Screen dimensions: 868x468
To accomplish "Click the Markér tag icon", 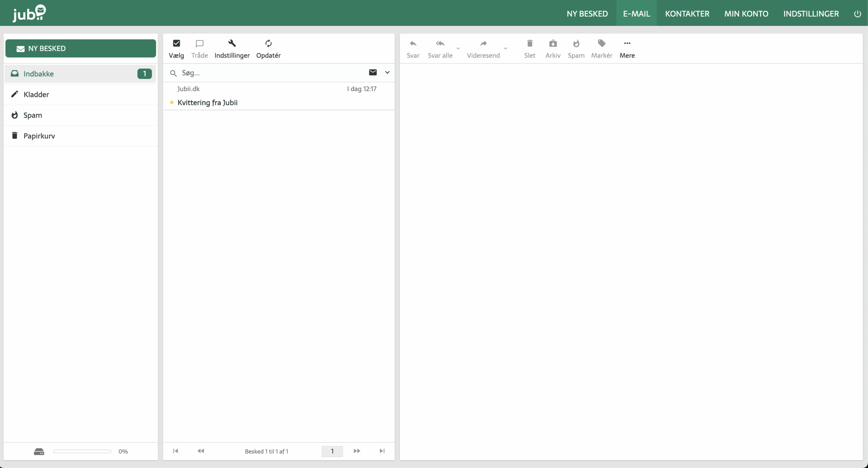I will [601, 44].
